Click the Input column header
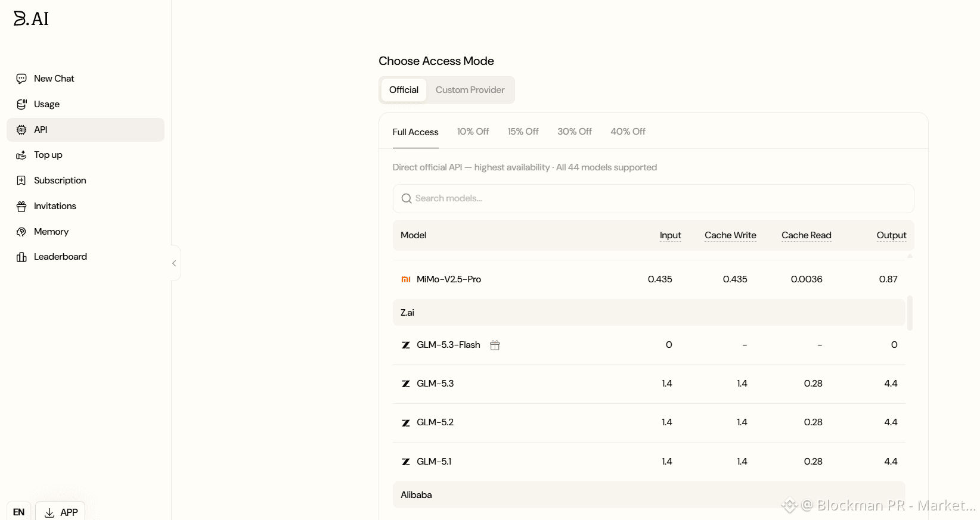The width and height of the screenshot is (980, 520). coord(670,235)
